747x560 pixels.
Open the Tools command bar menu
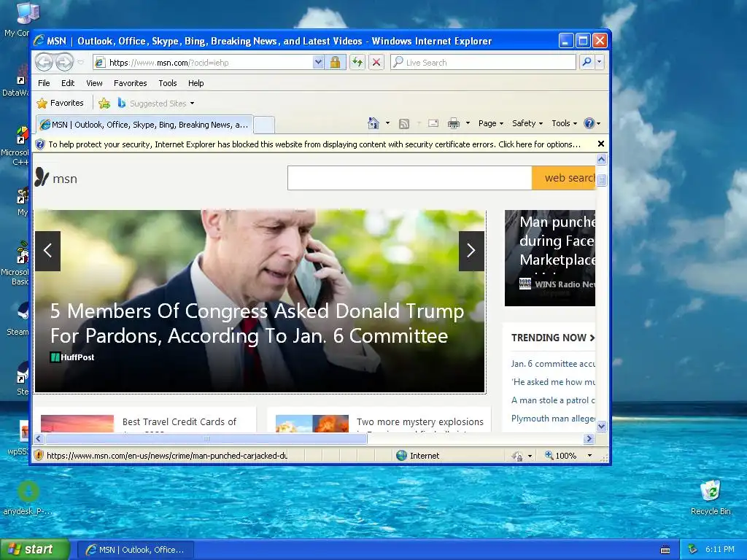click(564, 123)
